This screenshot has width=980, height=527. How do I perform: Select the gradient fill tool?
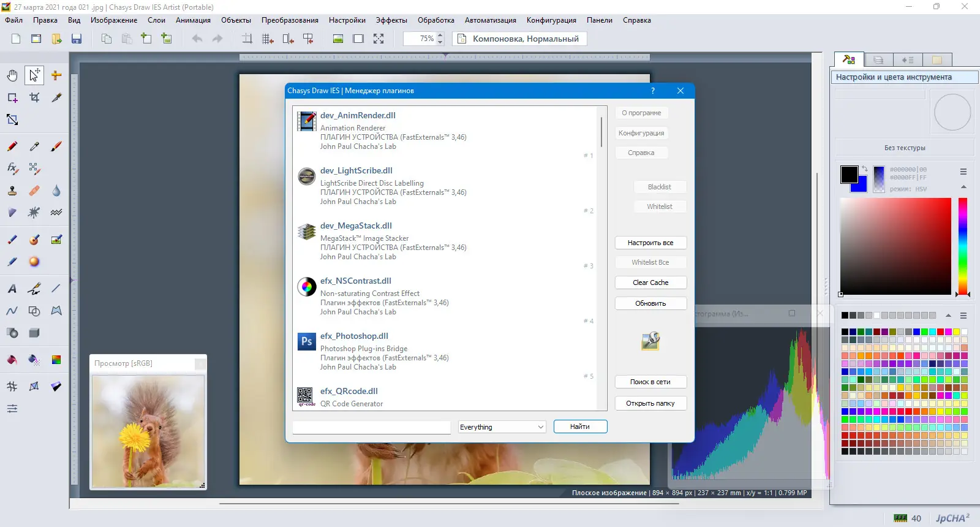56,360
